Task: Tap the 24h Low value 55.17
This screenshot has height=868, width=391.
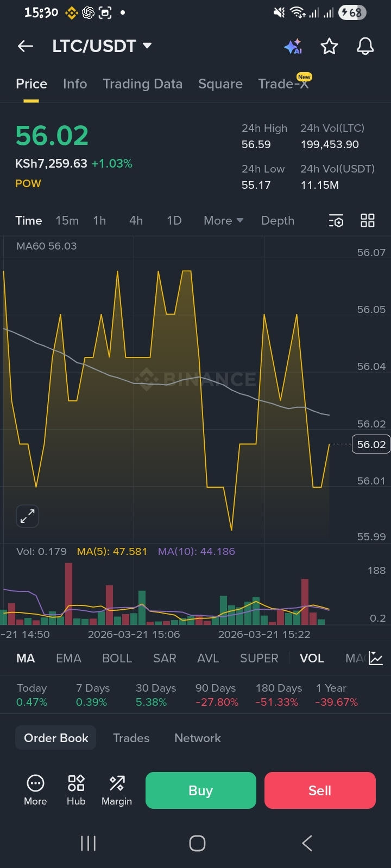Action: point(256,185)
